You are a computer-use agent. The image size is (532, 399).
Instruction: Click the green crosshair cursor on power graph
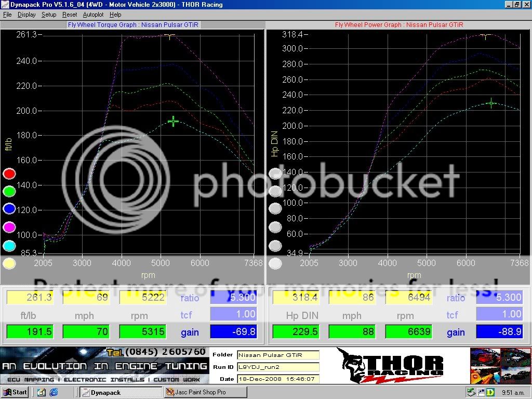(491, 103)
